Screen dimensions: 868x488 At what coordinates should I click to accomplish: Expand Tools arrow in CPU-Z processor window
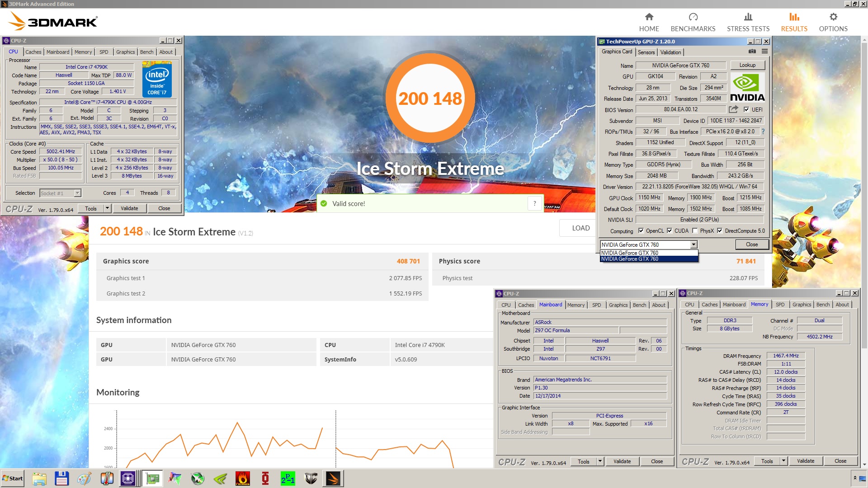(107, 208)
